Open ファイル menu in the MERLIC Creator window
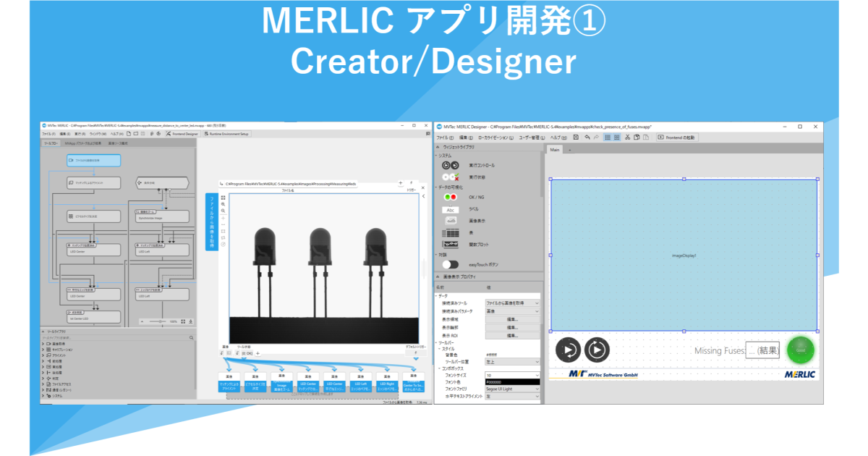The width and height of the screenshot is (868, 456). click(48, 134)
